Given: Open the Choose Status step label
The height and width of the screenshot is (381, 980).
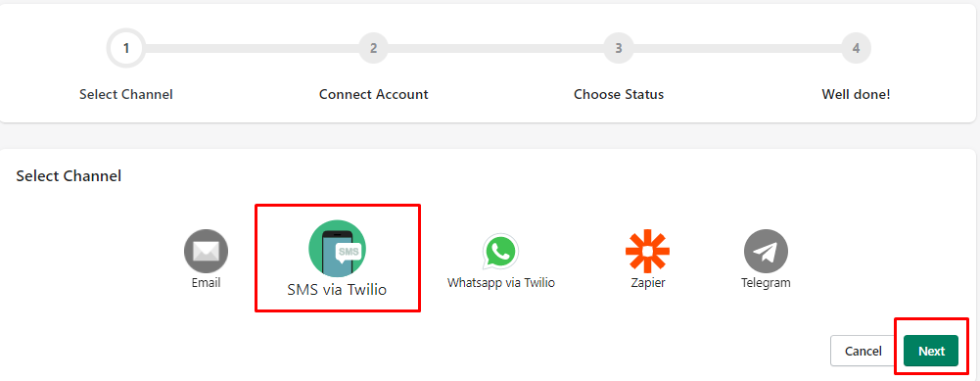Looking at the screenshot, I should [x=619, y=94].
